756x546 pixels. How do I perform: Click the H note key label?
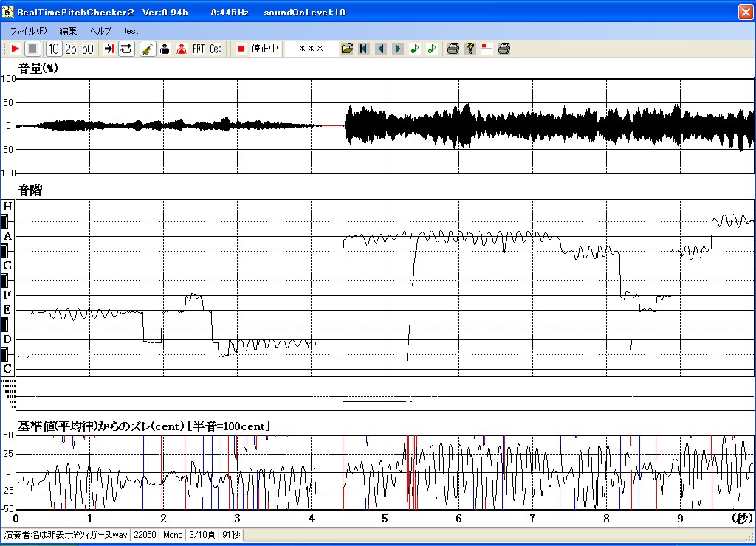pos(7,207)
